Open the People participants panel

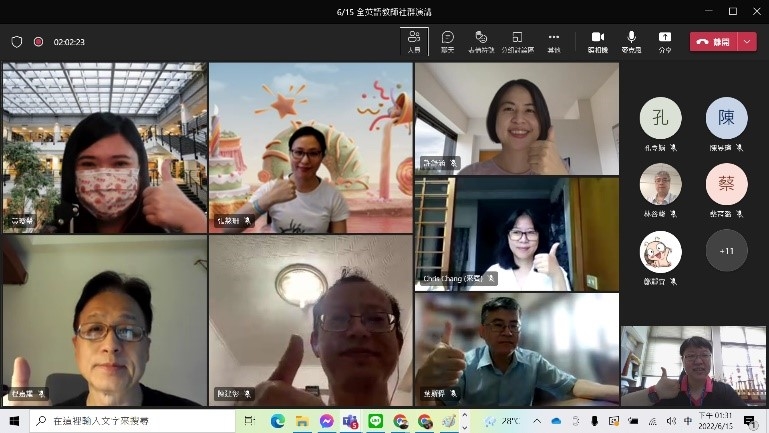(414, 41)
